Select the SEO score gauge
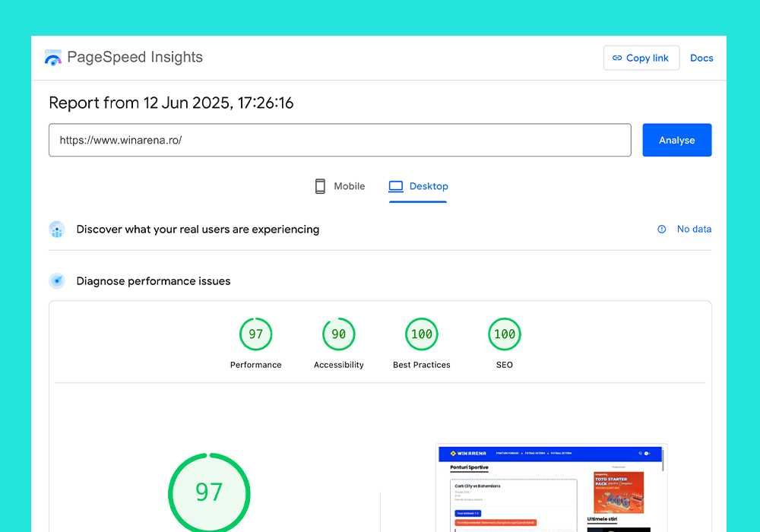This screenshot has height=532, width=760. (x=504, y=334)
